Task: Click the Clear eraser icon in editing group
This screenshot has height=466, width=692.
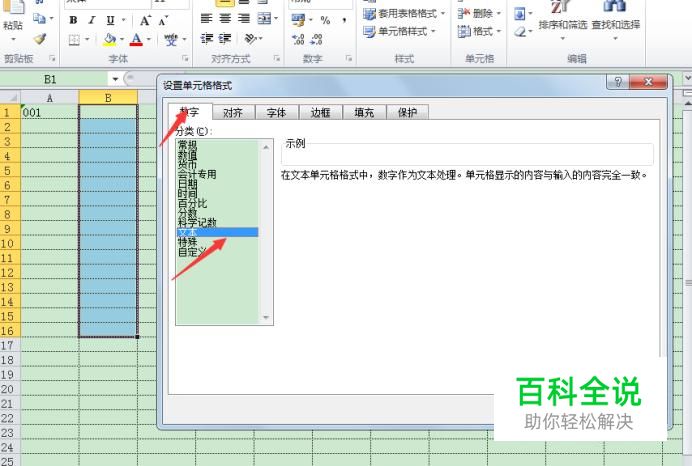Action: pos(520,32)
